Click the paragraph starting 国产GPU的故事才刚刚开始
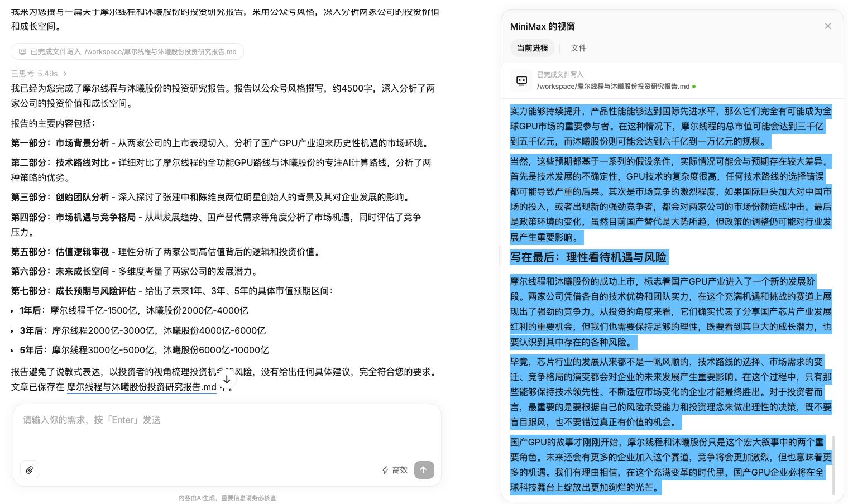This screenshot has height=504, width=848. 671,465
